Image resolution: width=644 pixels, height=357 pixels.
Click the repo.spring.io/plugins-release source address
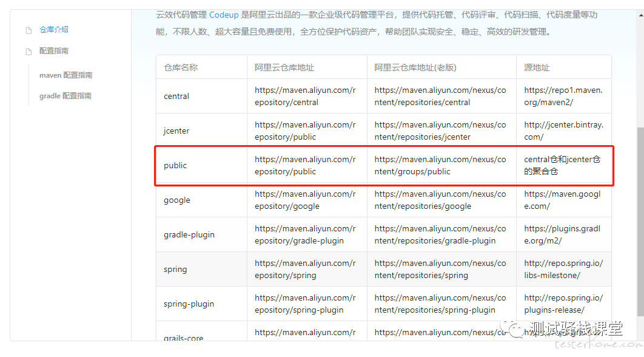point(563,304)
